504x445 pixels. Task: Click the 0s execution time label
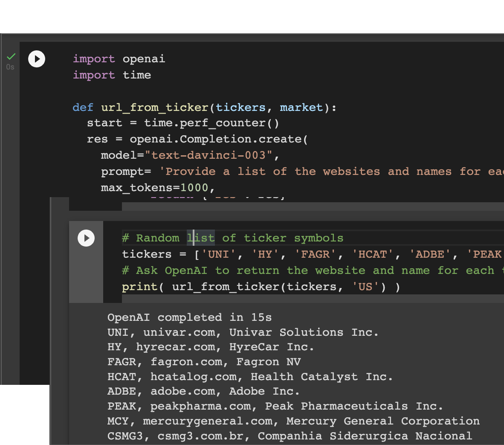10,67
